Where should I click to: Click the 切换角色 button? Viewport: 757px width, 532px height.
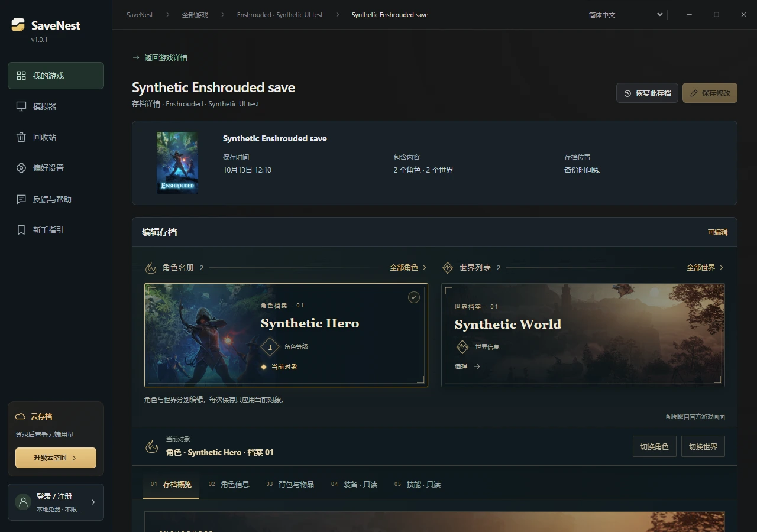[655, 446]
